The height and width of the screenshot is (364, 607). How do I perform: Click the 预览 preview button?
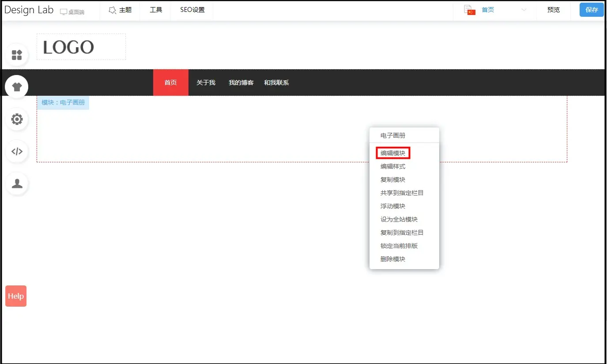coord(553,10)
